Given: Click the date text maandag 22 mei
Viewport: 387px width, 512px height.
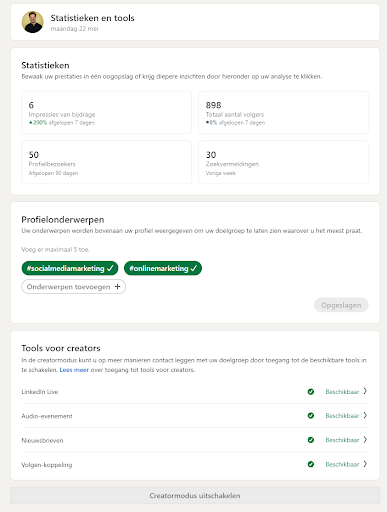Looking at the screenshot, I should (x=74, y=29).
